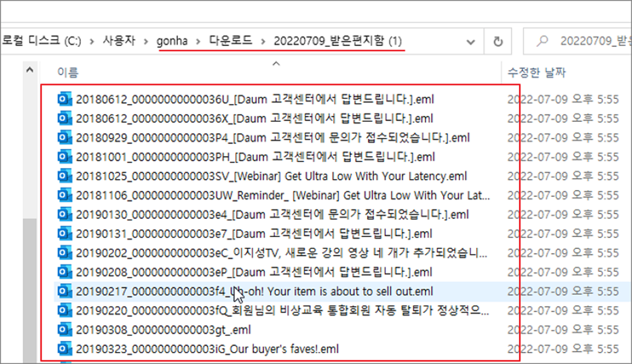Select file 20190202 이지성TV 새로운 강의 영상
The width and height of the screenshot is (632, 364).
pyautogui.click(x=282, y=253)
